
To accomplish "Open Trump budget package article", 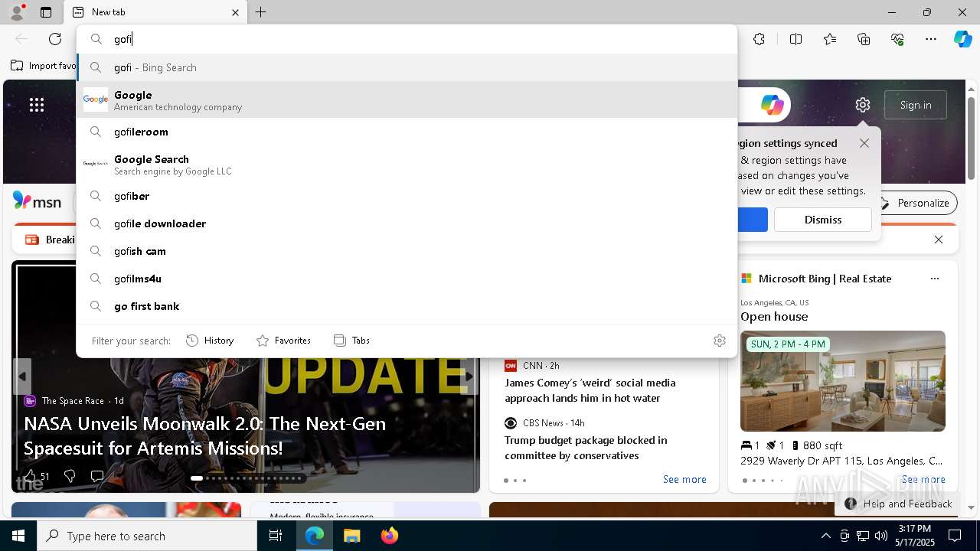I will tap(586, 448).
